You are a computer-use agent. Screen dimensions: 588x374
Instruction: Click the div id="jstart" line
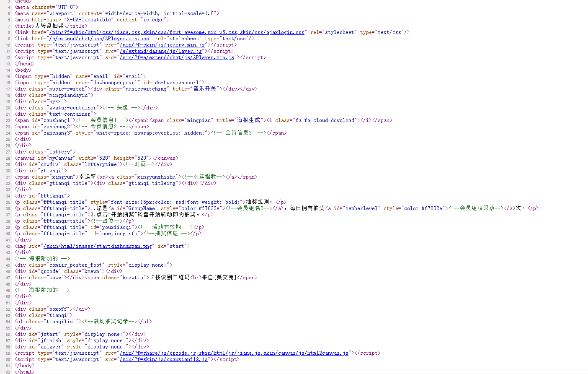(x=80, y=334)
